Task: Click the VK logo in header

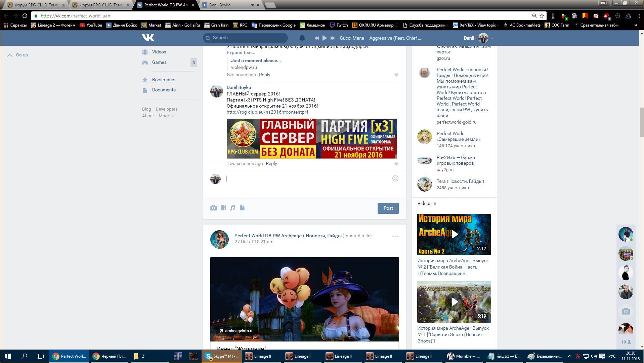Action: 148,38
